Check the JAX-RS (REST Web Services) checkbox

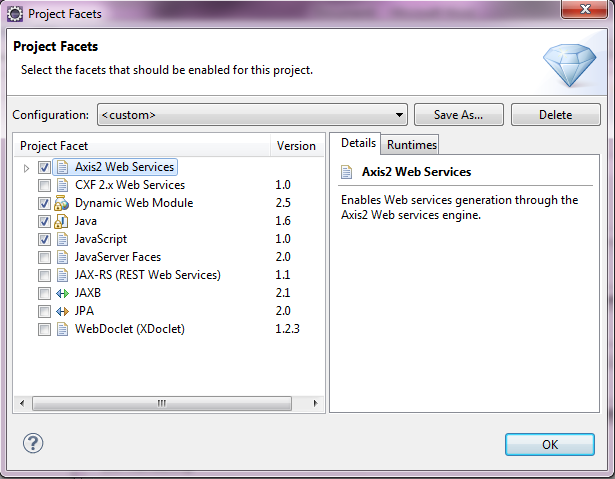(x=44, y=275)
